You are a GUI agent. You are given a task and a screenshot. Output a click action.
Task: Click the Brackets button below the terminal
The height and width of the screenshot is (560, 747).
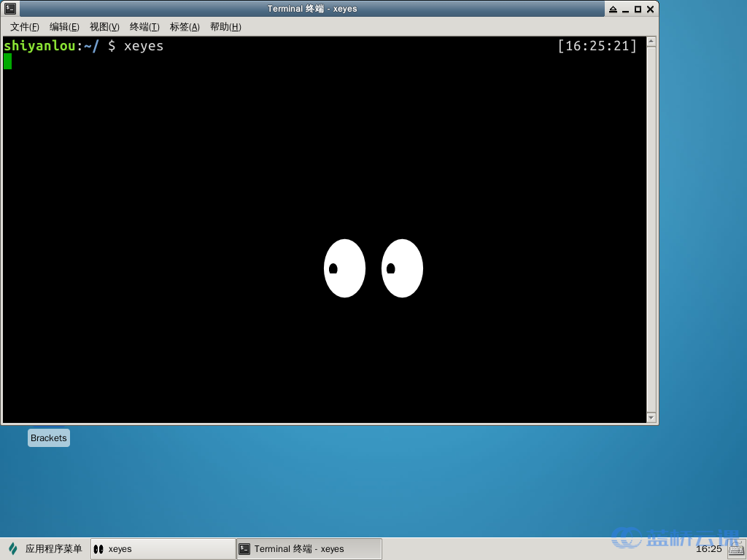48,437
